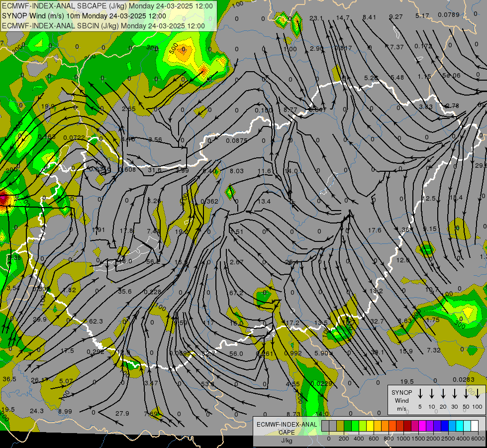Pick the cyan swatch left of 4000 tick
This screenshot has width=487, height=448.
tap(459, 426)
